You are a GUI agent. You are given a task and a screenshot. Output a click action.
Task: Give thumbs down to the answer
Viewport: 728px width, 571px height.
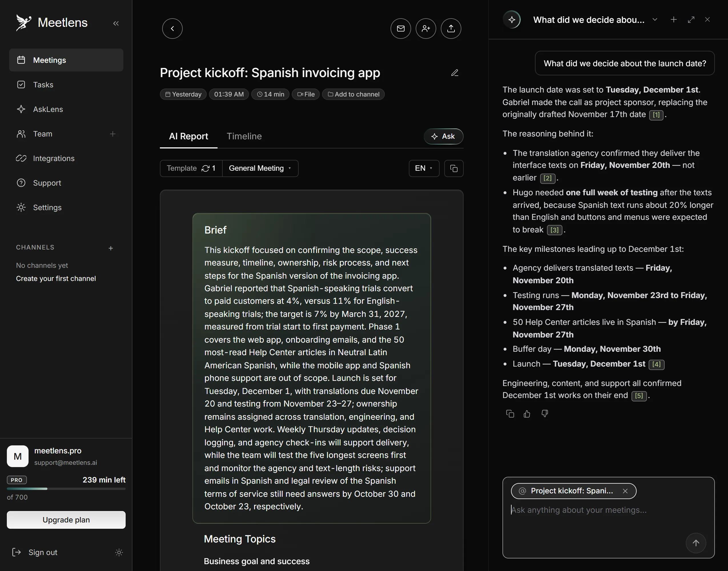[545, 414]
